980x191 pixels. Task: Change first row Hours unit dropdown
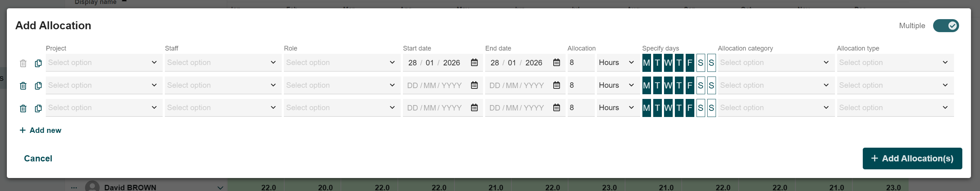(617, 62)
